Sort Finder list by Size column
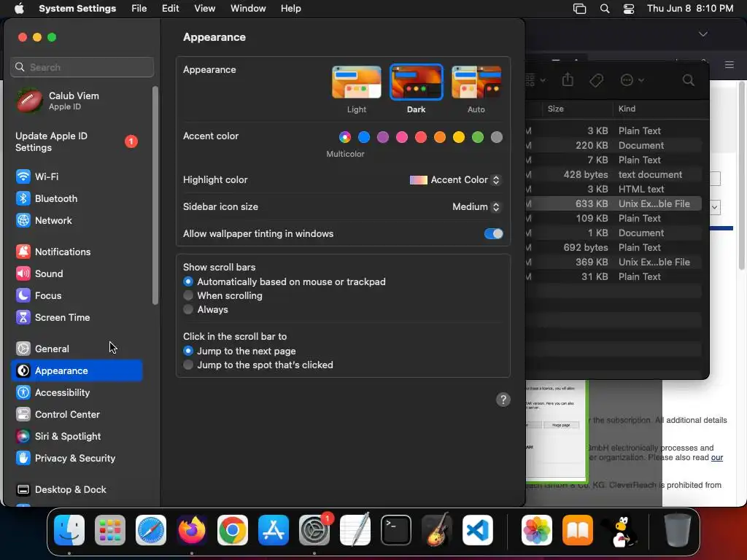747x560 pixels. click(577, 109)
